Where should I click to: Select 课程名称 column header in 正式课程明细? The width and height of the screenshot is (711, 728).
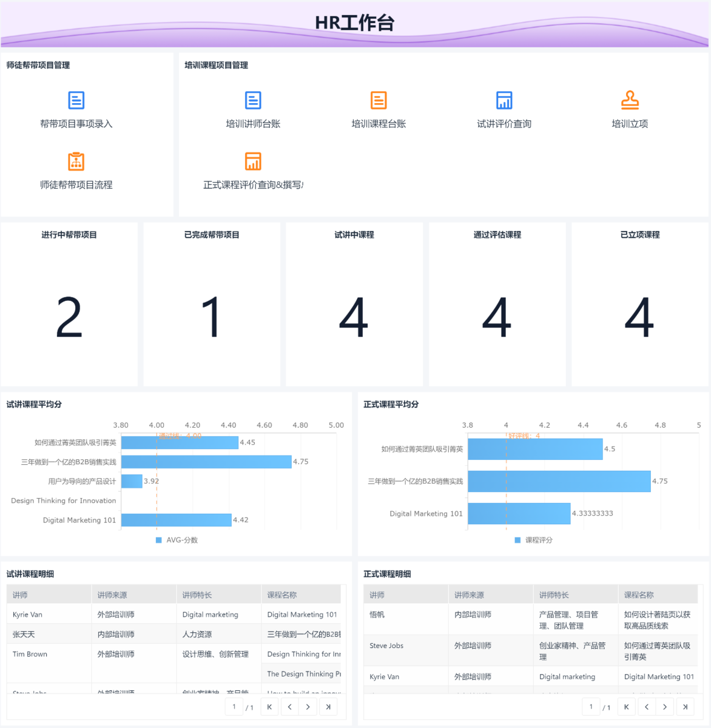click(x=661, y=595)
